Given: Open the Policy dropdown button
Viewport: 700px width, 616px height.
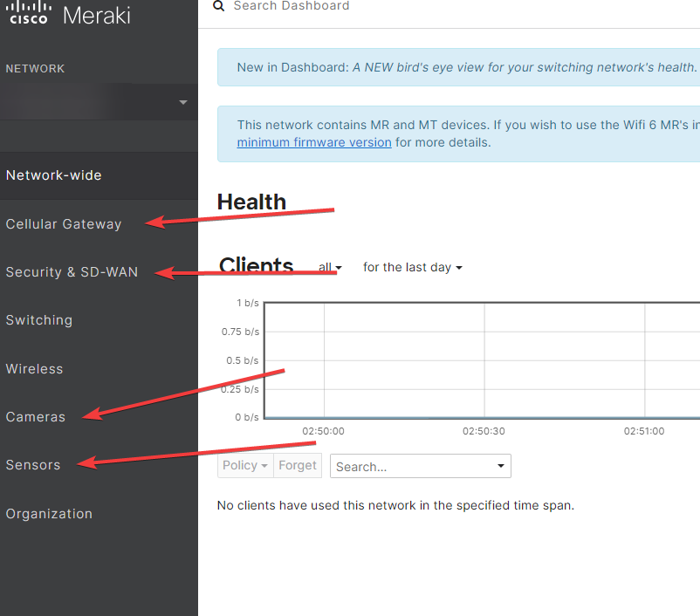Looking at the screenshot, I should 245,466.
